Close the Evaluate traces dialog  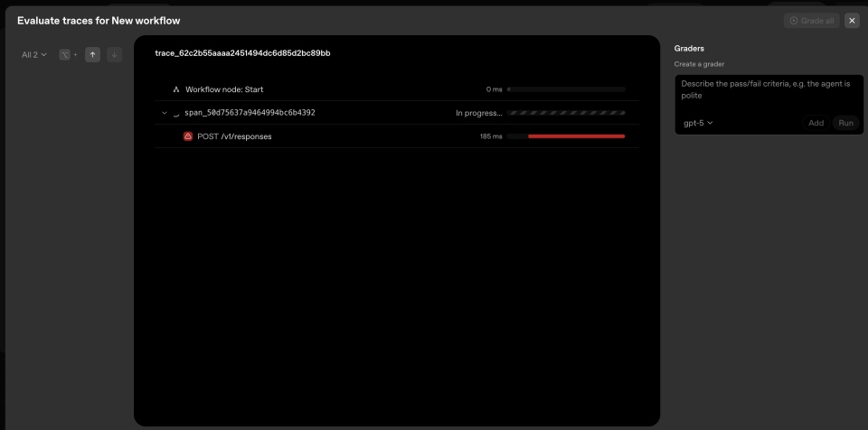pos(852,21)
